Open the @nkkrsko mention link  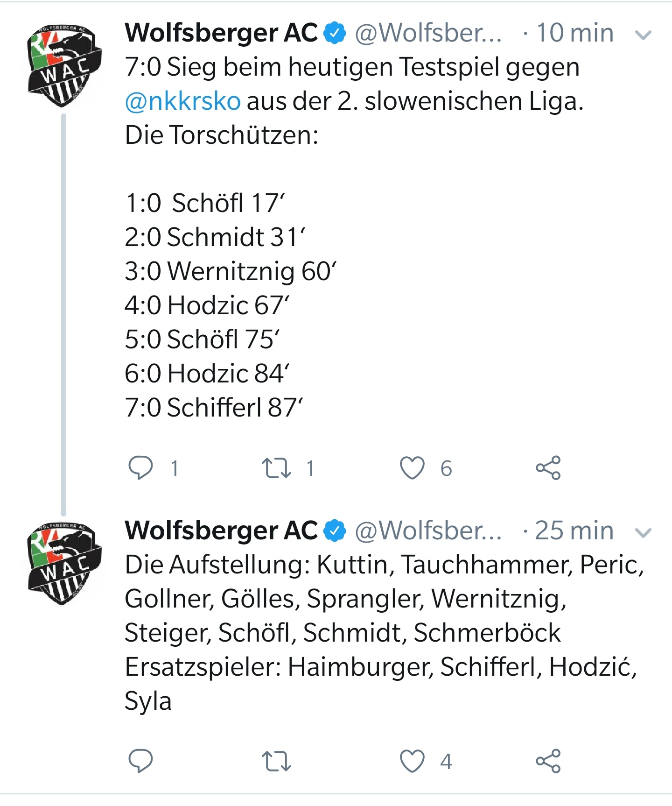pyautogui.click(x=183, y=101)
